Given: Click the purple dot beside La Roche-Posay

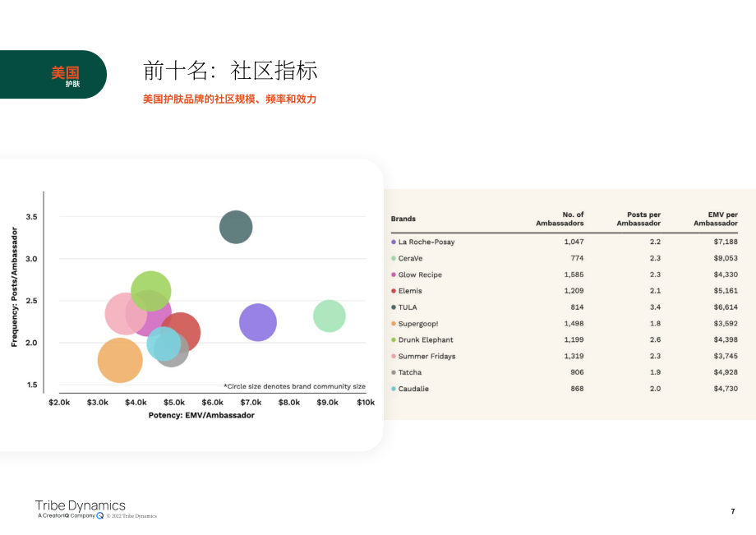Looking at the screenshot, I should pos(394,242).
